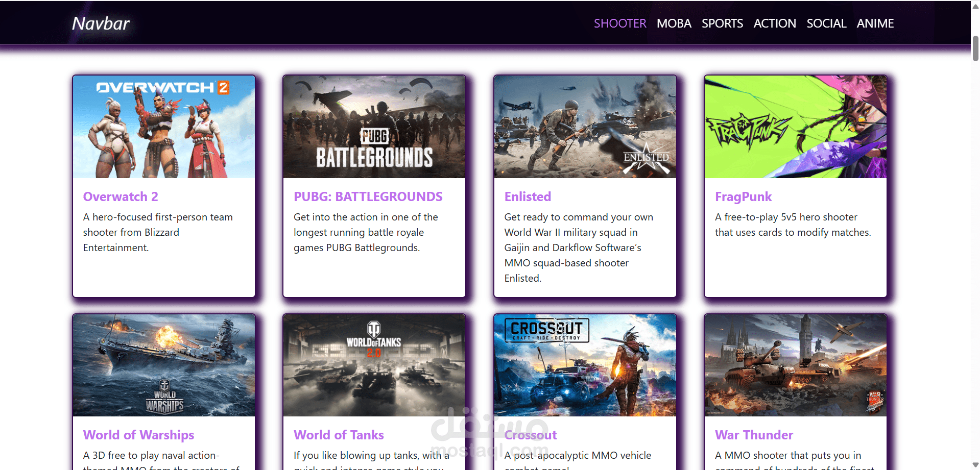The height and width of the screenshot is (470, 980).
Task: Click the Enlisted description paragraph
Action: (x=579, y=248)
